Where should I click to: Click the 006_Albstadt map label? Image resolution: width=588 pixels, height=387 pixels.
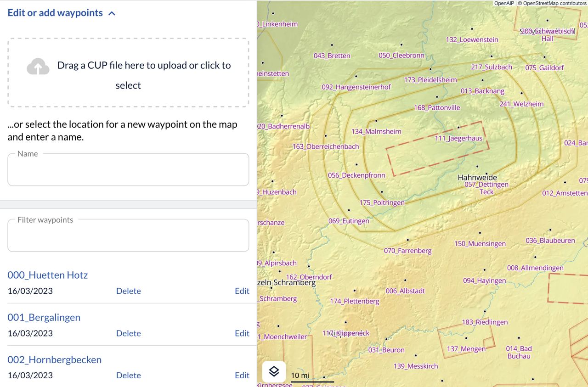pos(405,291)
